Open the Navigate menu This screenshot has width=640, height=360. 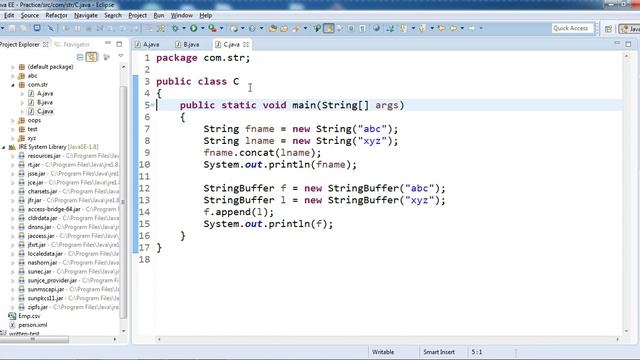(86, 16)
